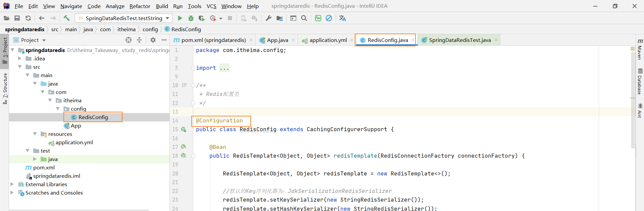The height and width of the screenshot is (211, 644).
Task: Navigate back with the left arrow icon
Action: coord(42,18)
